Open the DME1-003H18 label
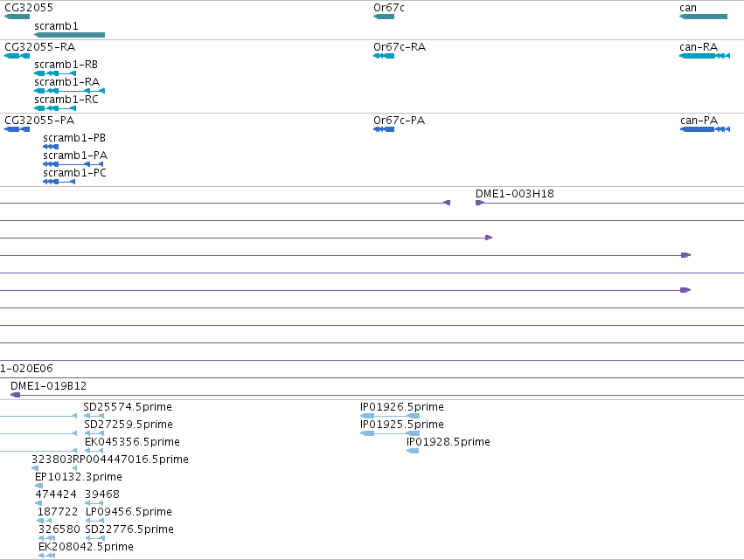This screenshot has width=744, height=560. [514, 193]
